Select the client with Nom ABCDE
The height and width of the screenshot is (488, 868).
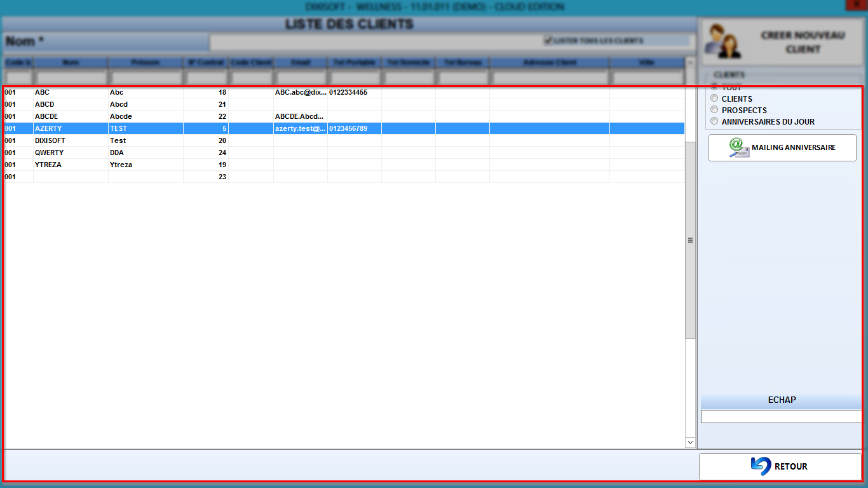point(46,116)
